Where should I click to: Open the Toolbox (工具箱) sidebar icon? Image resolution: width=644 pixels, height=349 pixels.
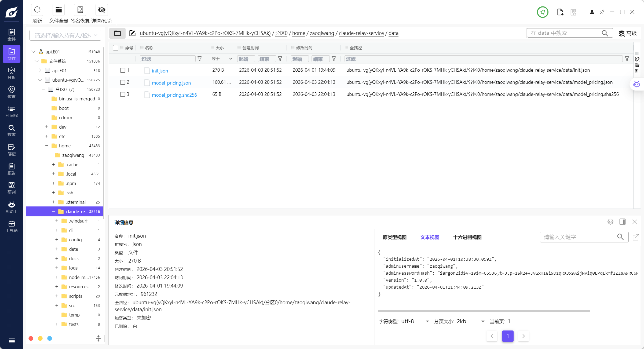(12, 226)
